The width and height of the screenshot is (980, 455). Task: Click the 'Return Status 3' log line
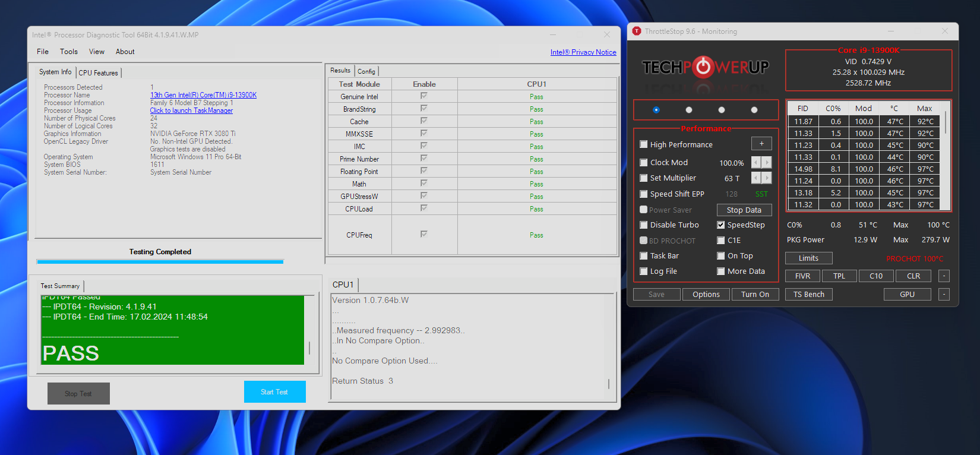tap(362, 381)
